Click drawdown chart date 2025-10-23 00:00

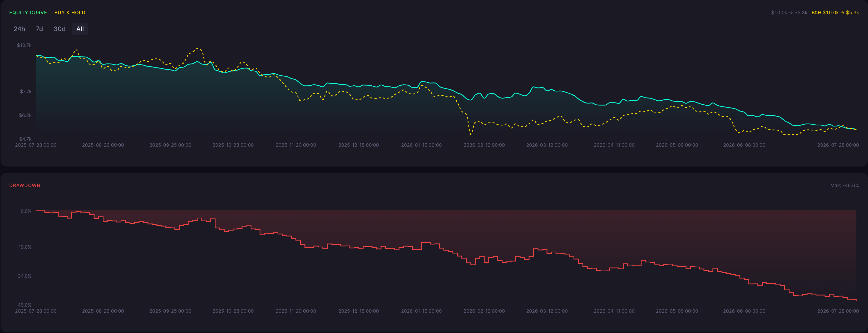point(233,311)
